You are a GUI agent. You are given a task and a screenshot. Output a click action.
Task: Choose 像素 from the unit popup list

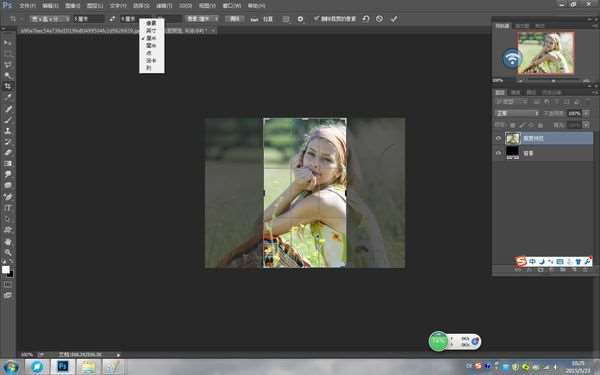pyautogui.click(x=152, y=23)
